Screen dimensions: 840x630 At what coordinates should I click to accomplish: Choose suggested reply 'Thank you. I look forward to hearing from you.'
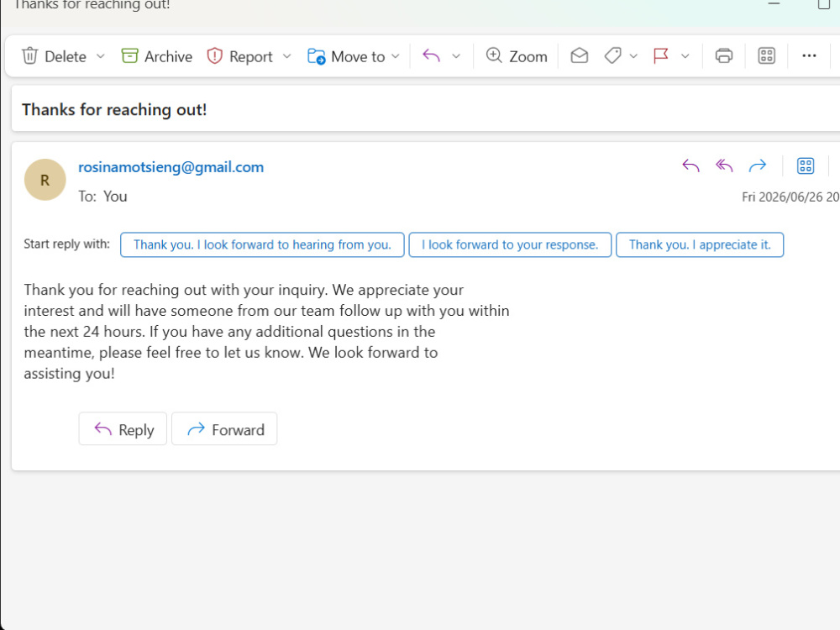pos(262,244)
